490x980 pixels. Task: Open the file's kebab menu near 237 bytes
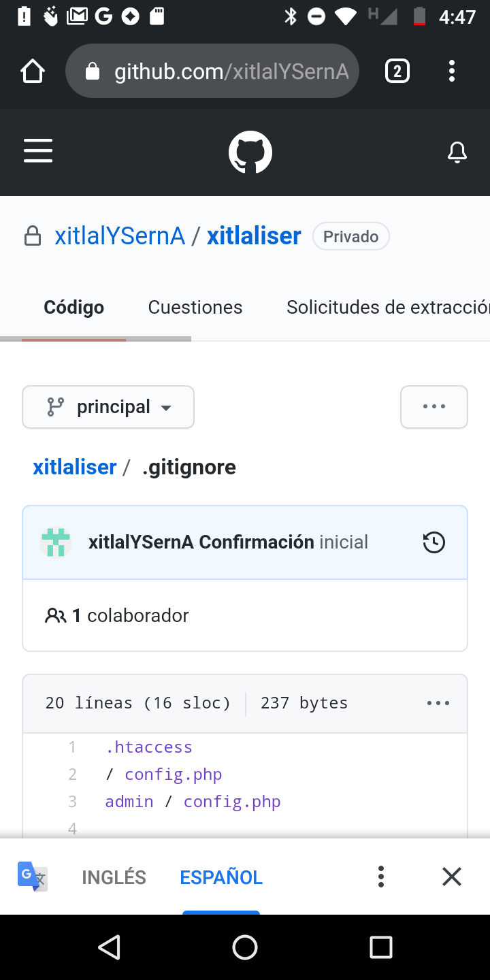[x=438, y=703]
